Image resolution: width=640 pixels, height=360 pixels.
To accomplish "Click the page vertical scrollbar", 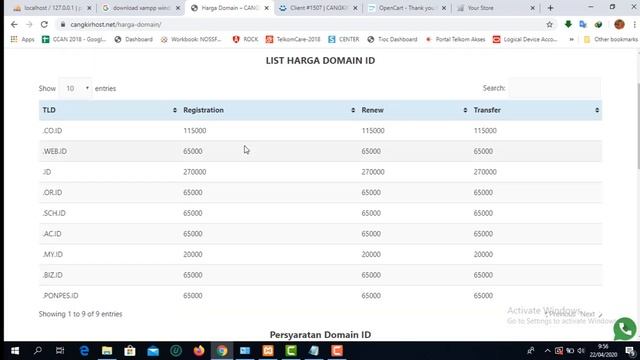I will tap(638, 126).
